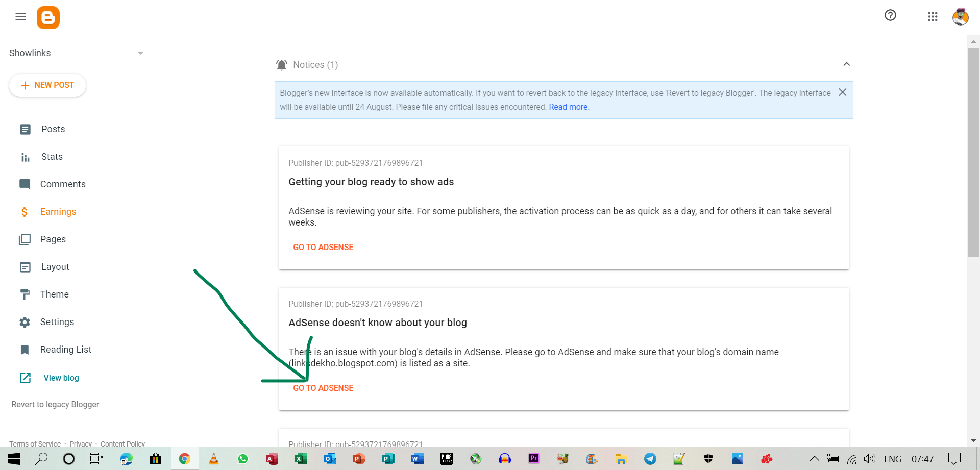Open the notification center icon
The width and height of the screenshot is (980, 470).
[954, 459]
